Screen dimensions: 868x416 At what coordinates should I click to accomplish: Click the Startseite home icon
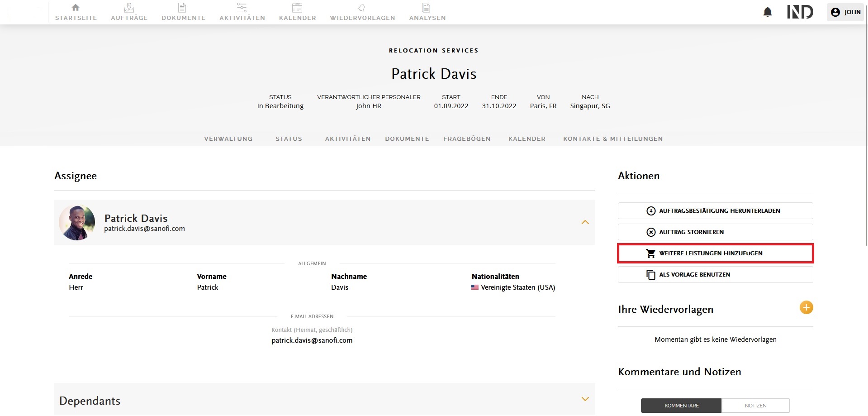(76, 8)
